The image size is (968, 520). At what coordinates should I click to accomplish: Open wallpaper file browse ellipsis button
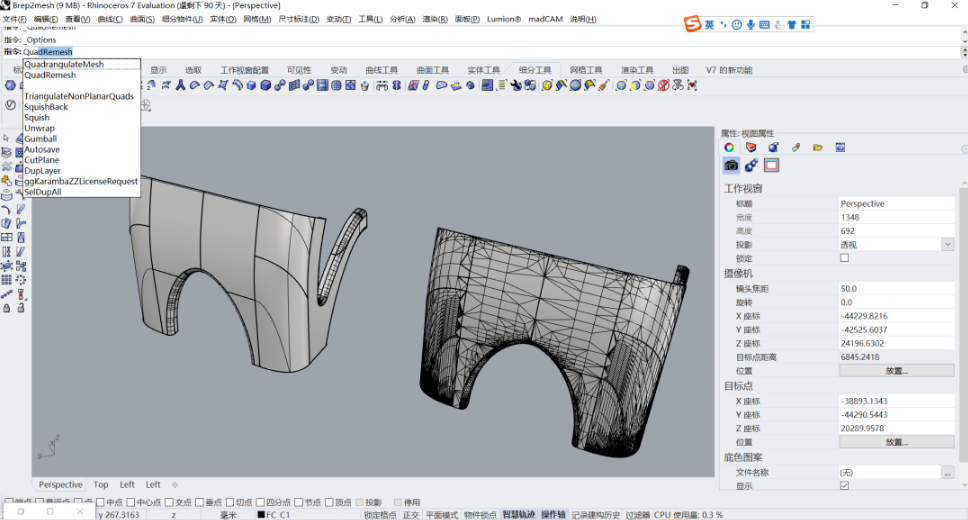click(948, 472)
